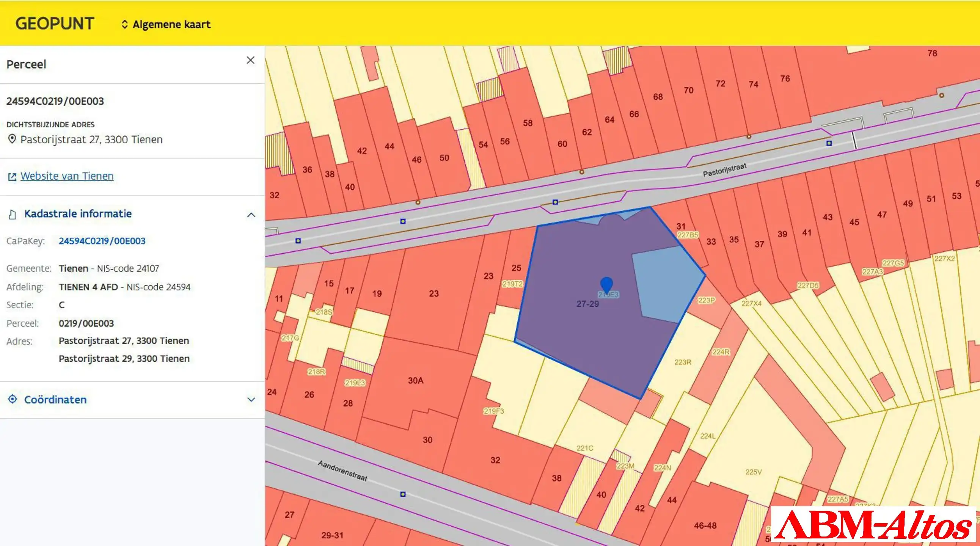Image resolution: width=980 pixels, height=546 pixels.
Task: Click the blue square marker on Aandorenstraat
Action: [x=403, y=494]
